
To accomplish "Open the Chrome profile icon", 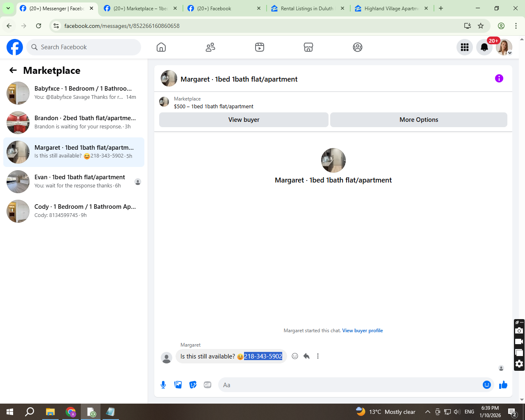I will pyautogui.click(x=501, y=26).
